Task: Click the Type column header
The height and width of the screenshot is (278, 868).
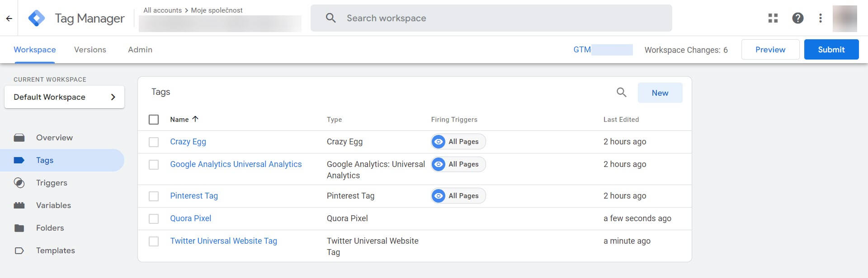Action: point(335,120)
